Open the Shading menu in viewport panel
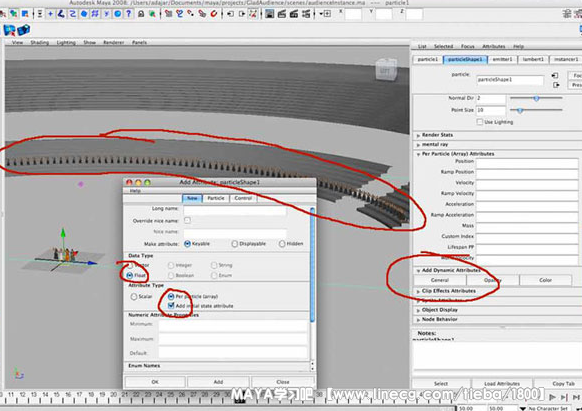 (x=39, y=42)
